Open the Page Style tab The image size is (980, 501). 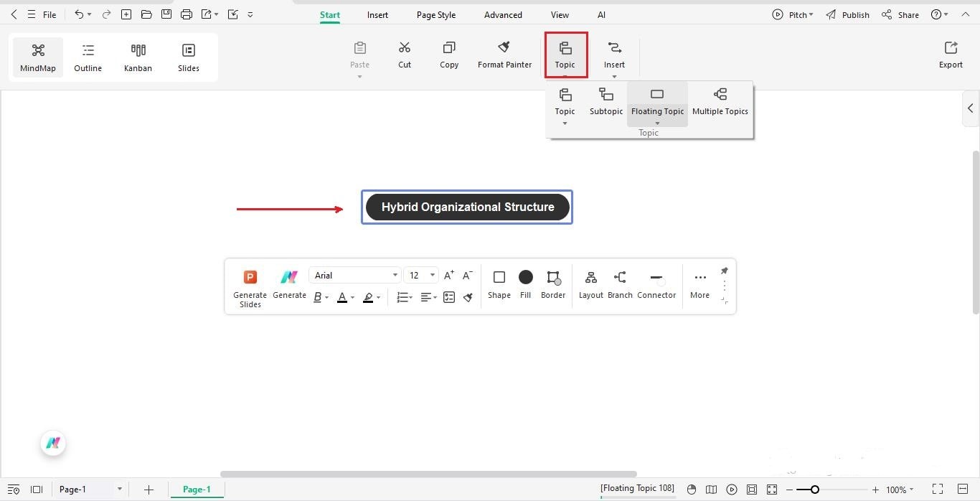[x=435, y=14]
